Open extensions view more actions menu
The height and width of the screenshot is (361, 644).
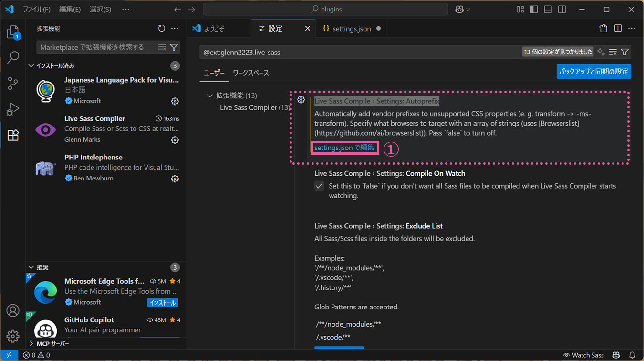(175, 29)
